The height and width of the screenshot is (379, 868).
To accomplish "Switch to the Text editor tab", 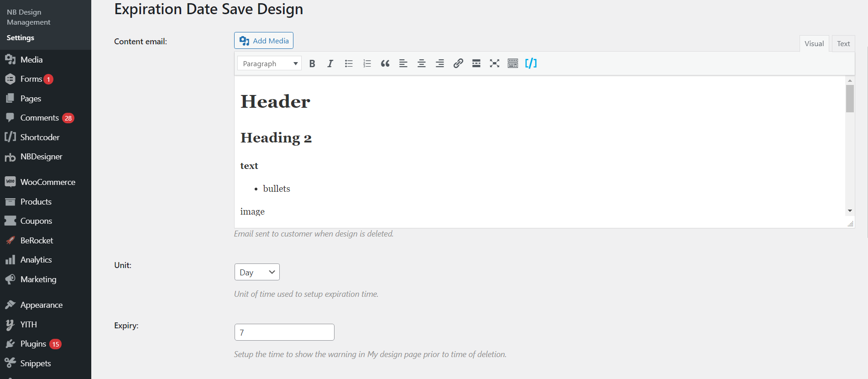I will 843,44.
